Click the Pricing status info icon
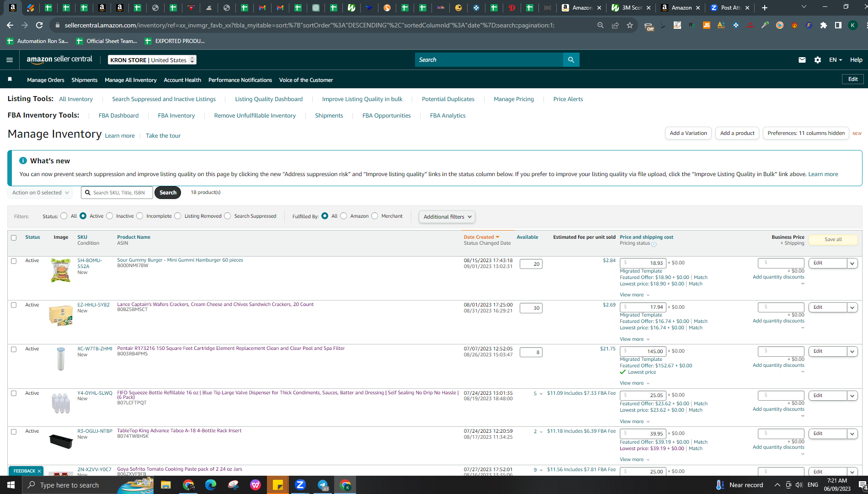The height and width of the screenshot is (494, 868). click(654, 244)
